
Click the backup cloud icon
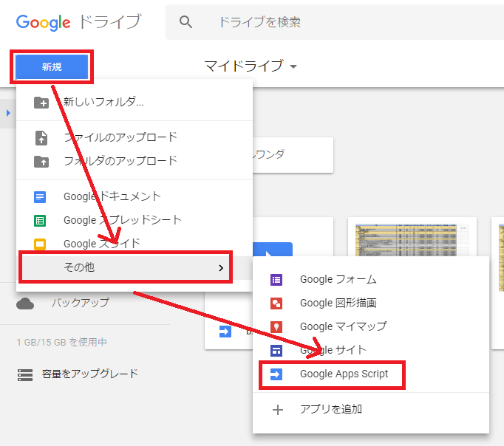25,303
